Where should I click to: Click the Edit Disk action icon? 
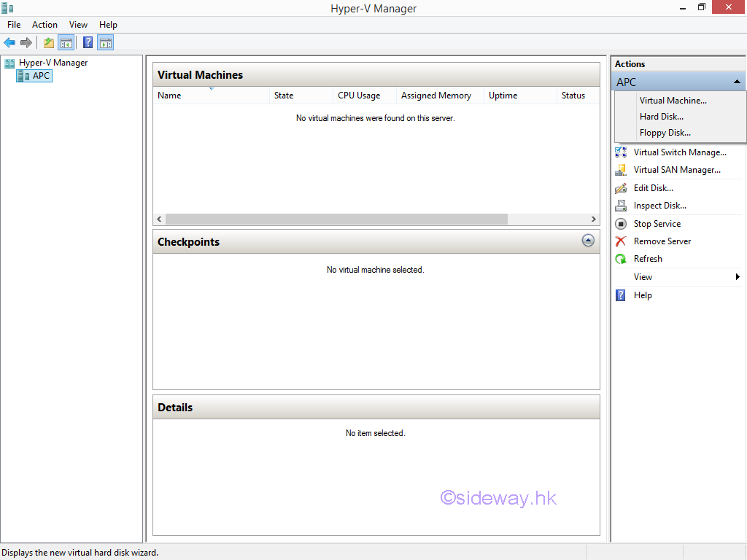coord(621,188)
